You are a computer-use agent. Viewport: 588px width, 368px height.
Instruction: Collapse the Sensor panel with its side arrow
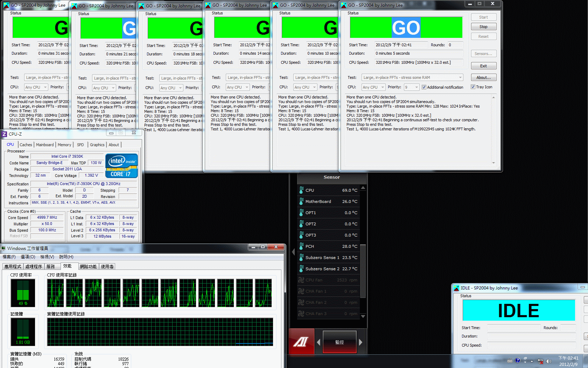point(293,252)
